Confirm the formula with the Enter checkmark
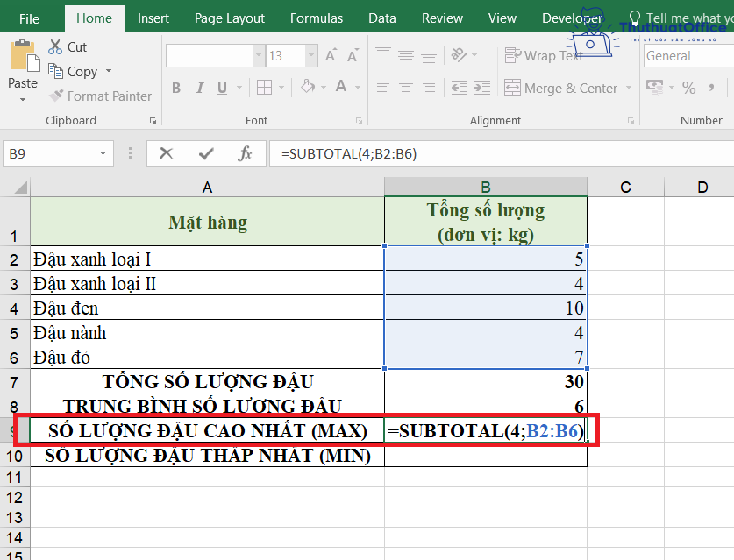734x560 pixels. (205, 152)
